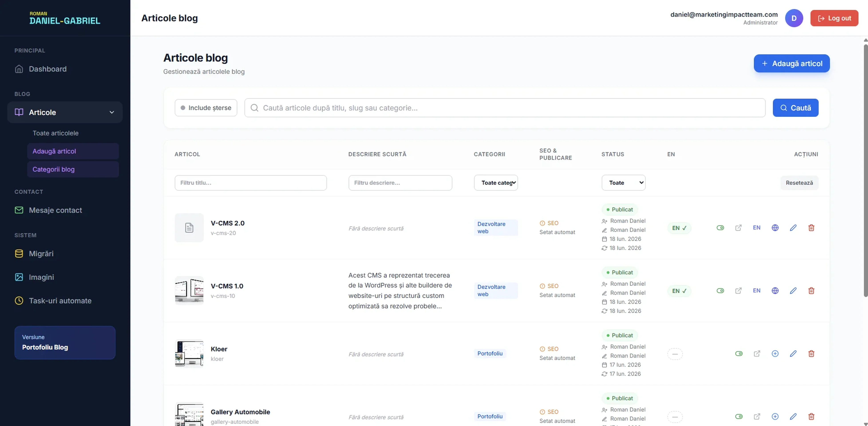This screenshot has height=426, width=868.
Task: Edit the V-CMS 1.0 article
Action: (793, 291)
